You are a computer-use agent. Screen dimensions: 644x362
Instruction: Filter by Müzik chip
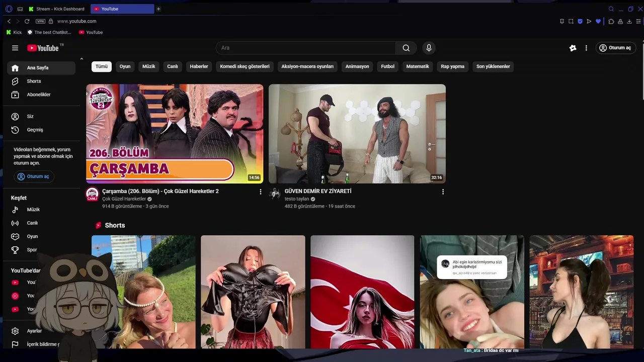tap(149, 66)
